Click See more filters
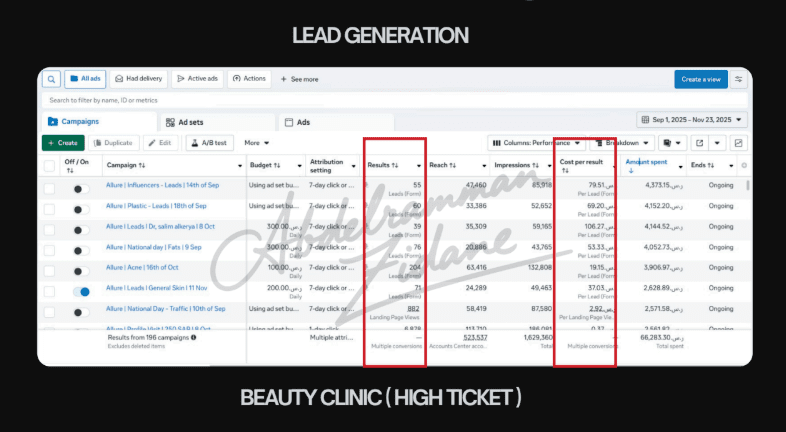 coord(299,79)
